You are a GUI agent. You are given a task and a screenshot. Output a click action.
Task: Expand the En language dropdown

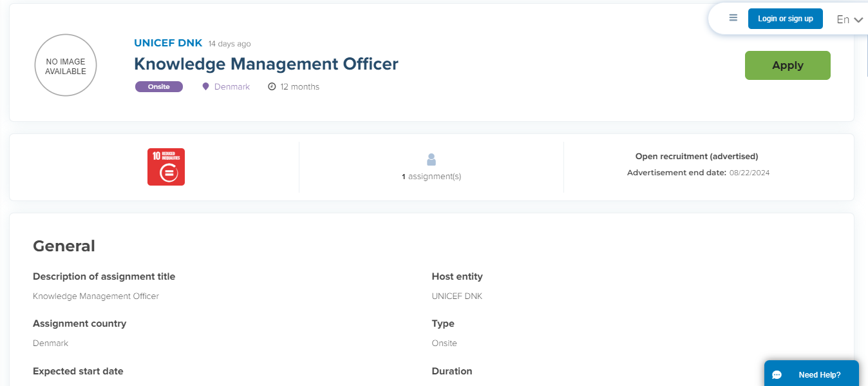pyautogui.click(x=849, y=19)
